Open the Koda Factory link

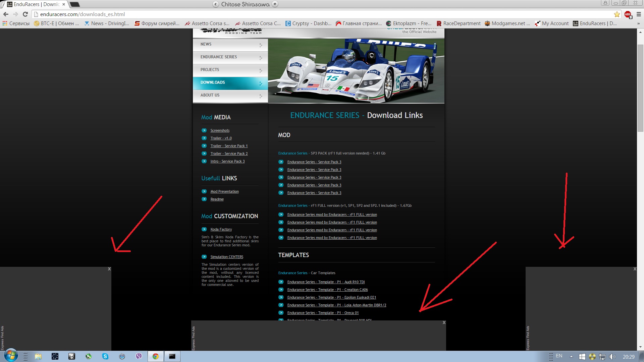coord(221,230)
